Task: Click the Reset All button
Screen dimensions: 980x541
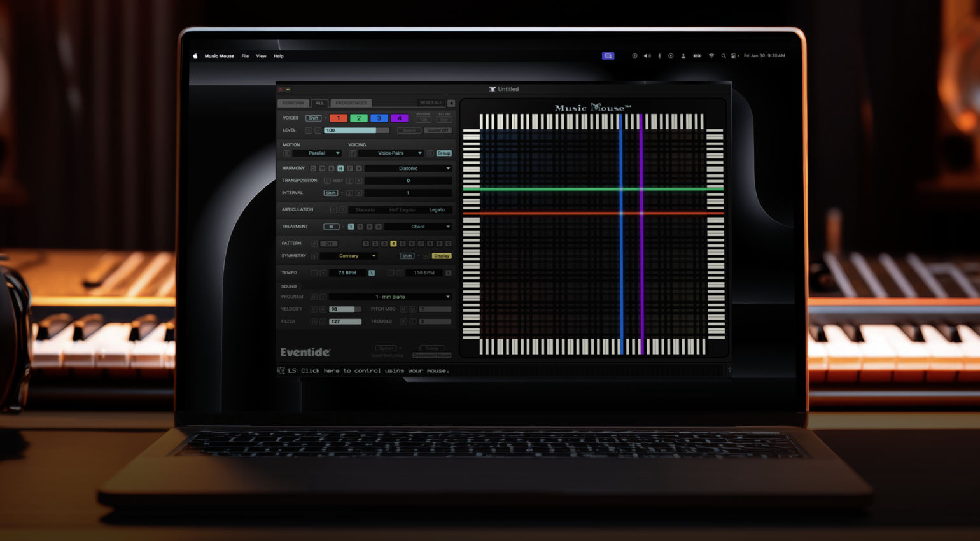Action: [431, 102]
